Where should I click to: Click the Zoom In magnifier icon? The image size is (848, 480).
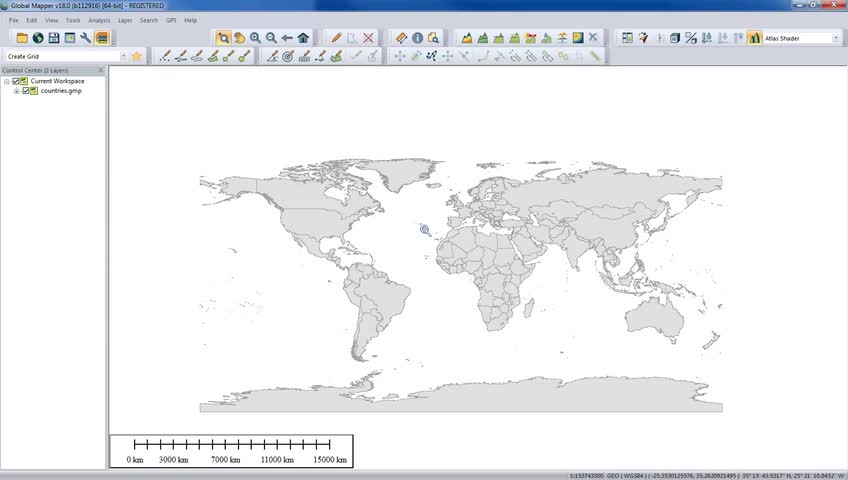tap(255, 38)
